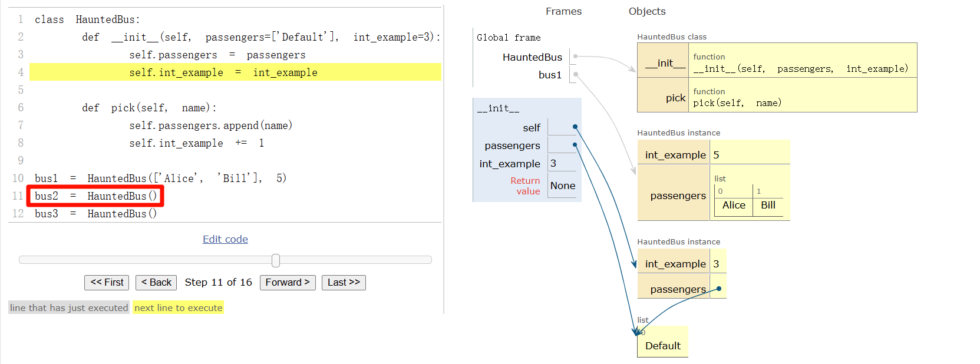The image size is (980, 364).
Task: Click the execution step slider handle
Action: 276,260
